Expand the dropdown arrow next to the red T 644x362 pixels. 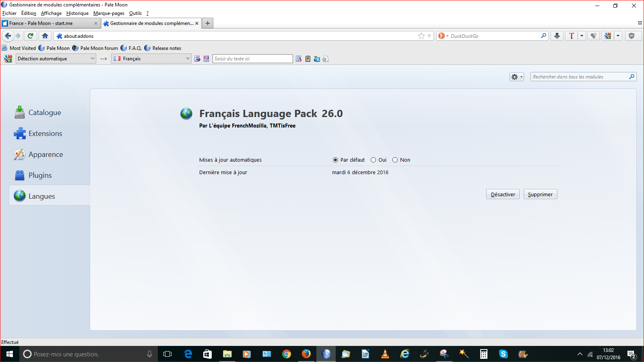click(x=582, y=36)
